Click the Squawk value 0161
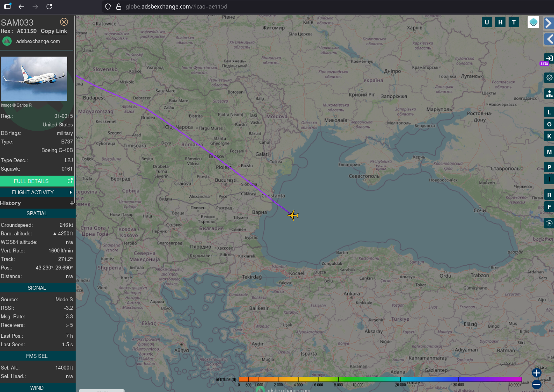Image resolution: width=554 pixels, height=392 pixels. pos(67,169)
